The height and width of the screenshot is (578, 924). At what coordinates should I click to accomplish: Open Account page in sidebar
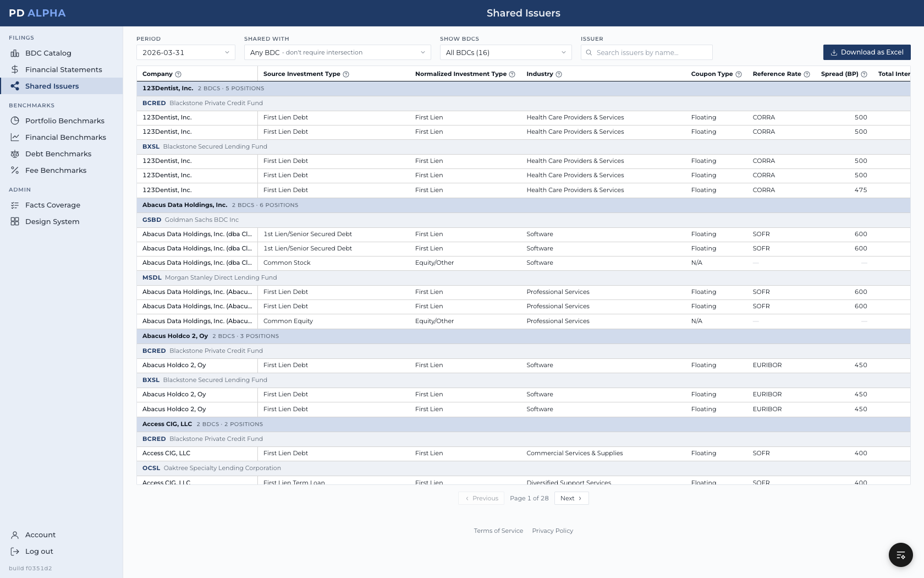click(x=61, y=535)
